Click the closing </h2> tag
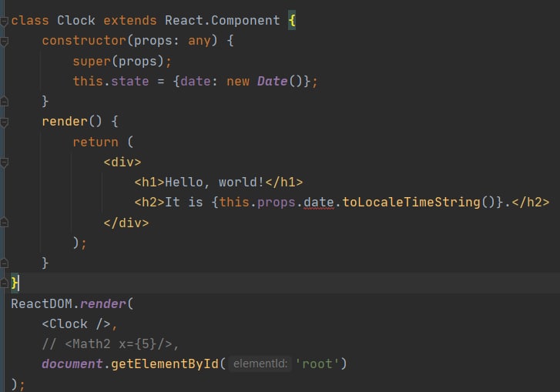The width and height of the screenshot is (560, 392). coord(531,202)
